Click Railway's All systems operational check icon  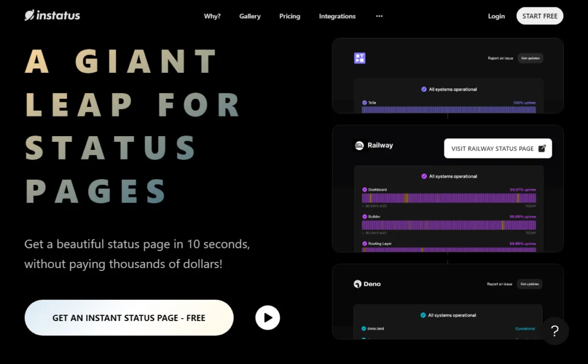424,176
